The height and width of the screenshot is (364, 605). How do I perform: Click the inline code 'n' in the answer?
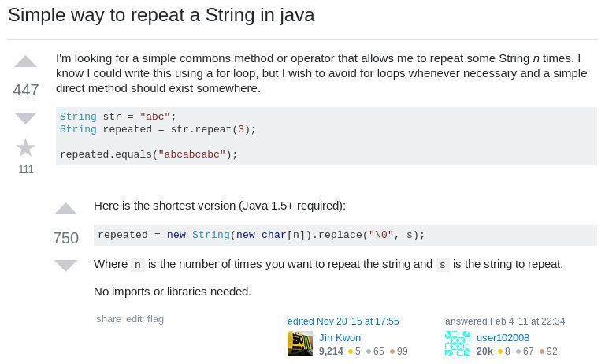(x=138, y=265)
